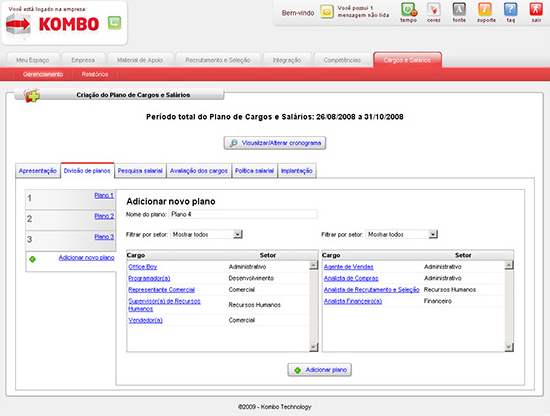The image size is (550, 416).
Task: Expand the left Filtrar por setor dropdown
Action: [x=207, y=234]
